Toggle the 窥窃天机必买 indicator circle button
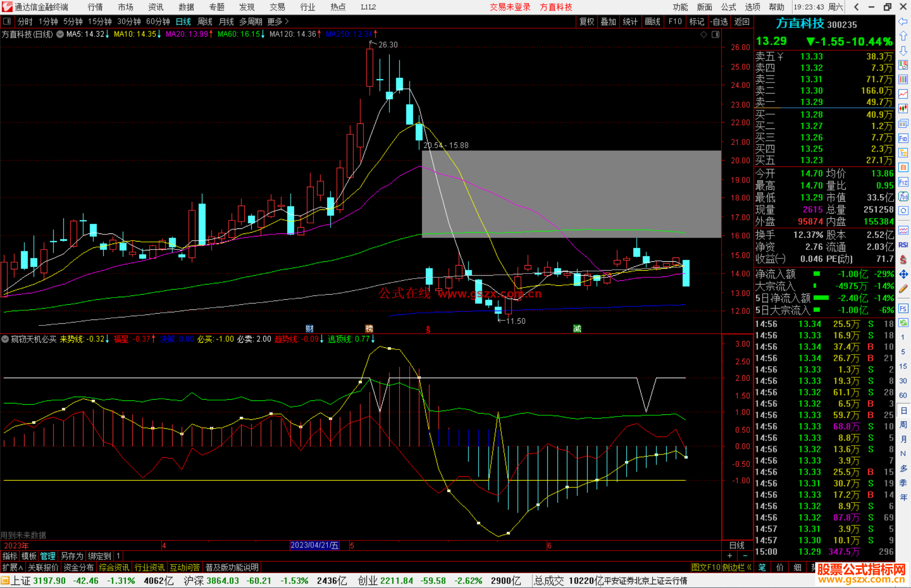The image size is (911, 588). coord(5,339)
